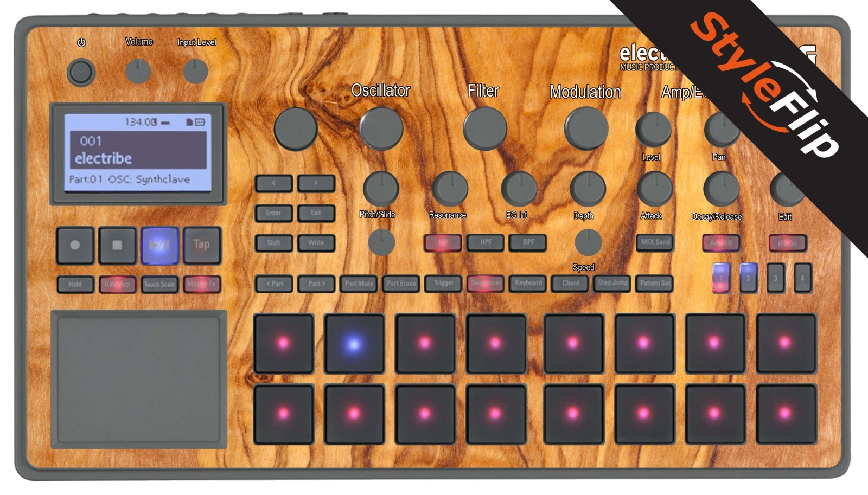The width and height of the screenshot is (868, 495).
Task: Toggle the lit IFX On button
Action: pyautogui.click(x=787, y=243)
